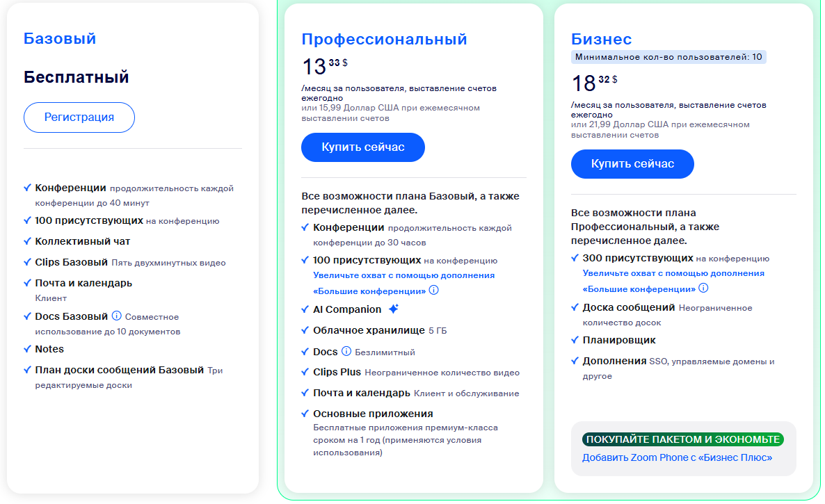
Task: Click checkmark beside Коллективный чат
Action: 27,241
